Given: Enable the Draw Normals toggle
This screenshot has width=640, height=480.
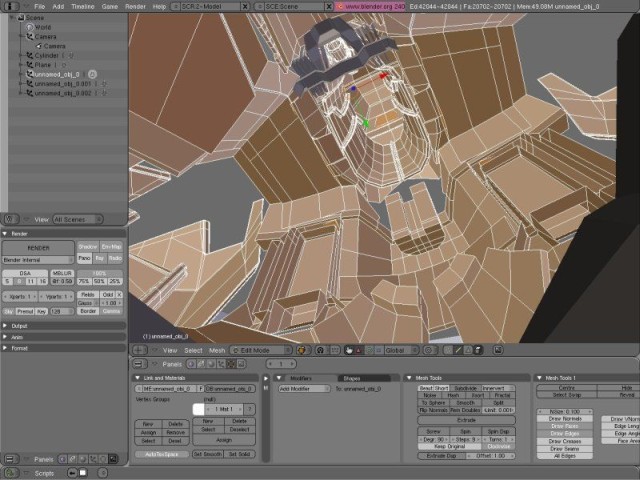Looking at the screenshot, I should pyautogui.click(x=564, y=418).
